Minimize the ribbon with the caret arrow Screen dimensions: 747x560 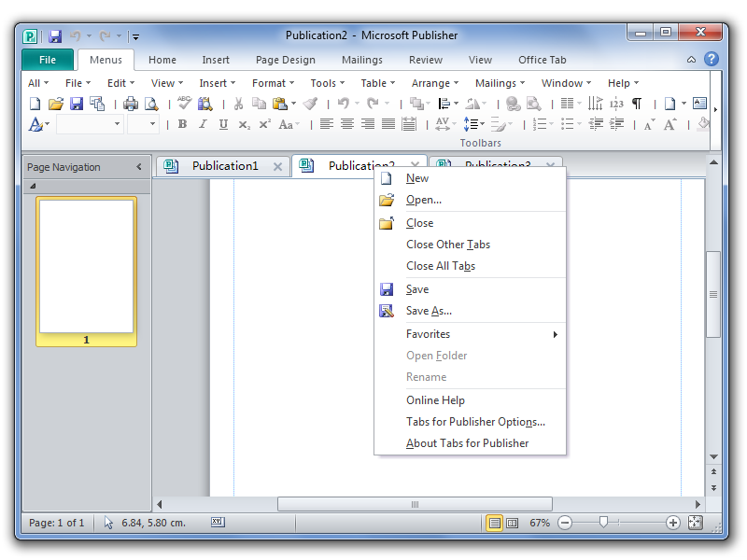tap(691, 60)
